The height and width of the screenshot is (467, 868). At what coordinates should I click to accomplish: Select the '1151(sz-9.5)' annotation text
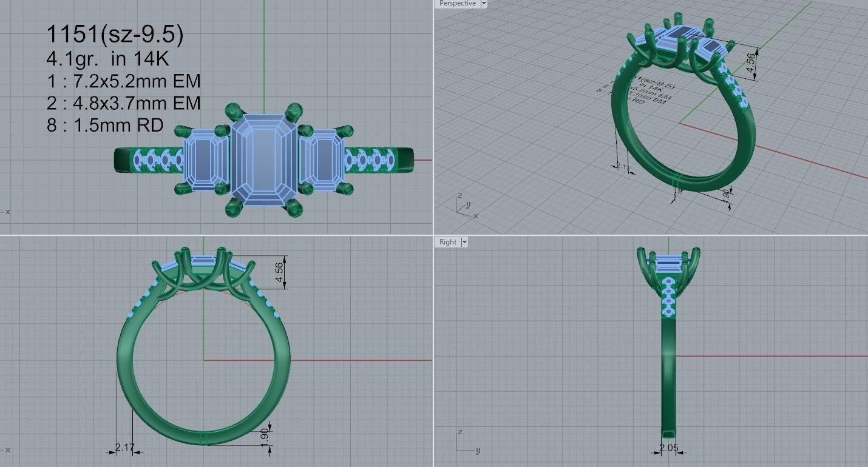[x=115, y=35]
